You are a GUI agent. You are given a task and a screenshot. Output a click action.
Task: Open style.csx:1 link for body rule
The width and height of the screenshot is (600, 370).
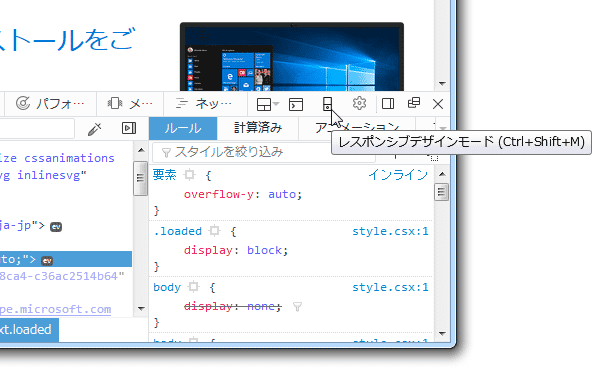tap(390, 287)
